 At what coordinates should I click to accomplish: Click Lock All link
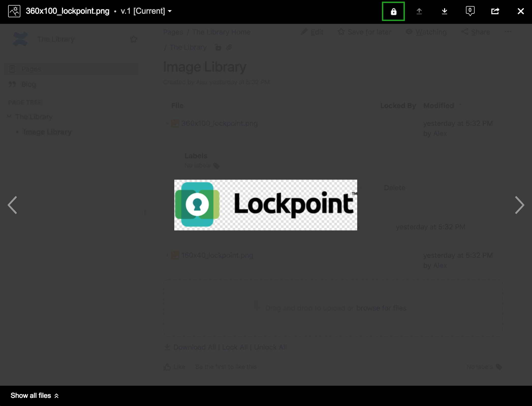point(234,347)
